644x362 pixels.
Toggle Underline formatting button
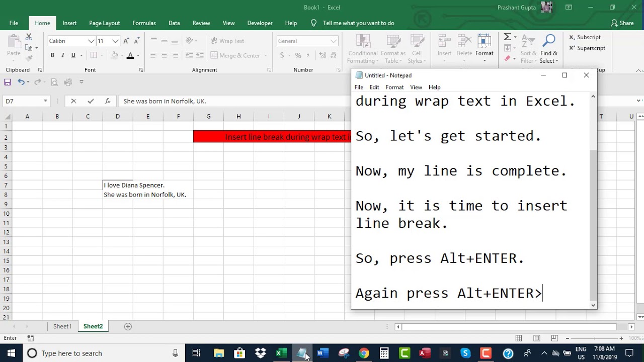tap(73, 55)
